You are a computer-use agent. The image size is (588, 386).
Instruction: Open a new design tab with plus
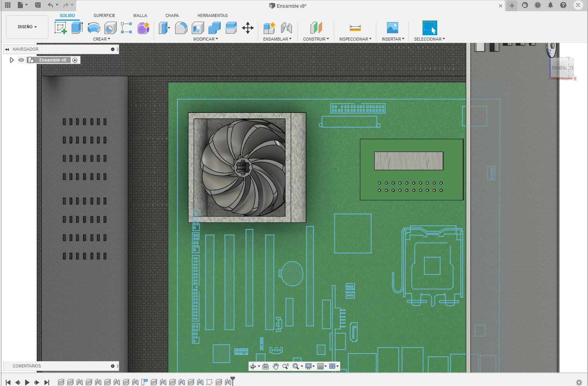pos(512,5)
